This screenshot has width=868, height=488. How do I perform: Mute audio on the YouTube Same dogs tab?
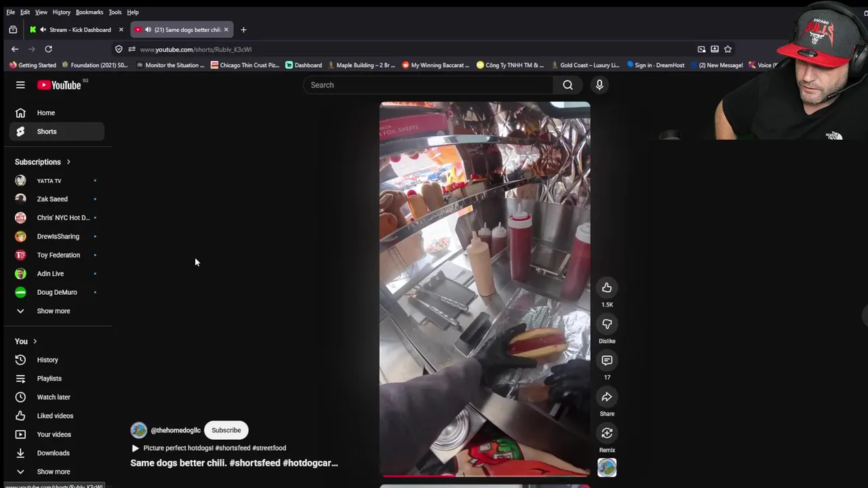point(148,30)
